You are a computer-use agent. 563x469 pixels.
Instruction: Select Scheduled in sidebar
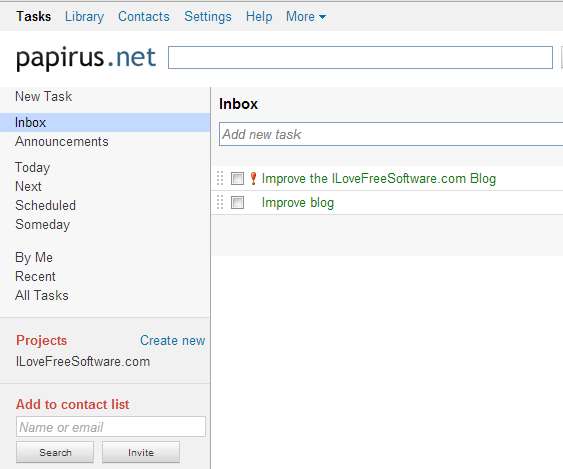tap(46, 205)
